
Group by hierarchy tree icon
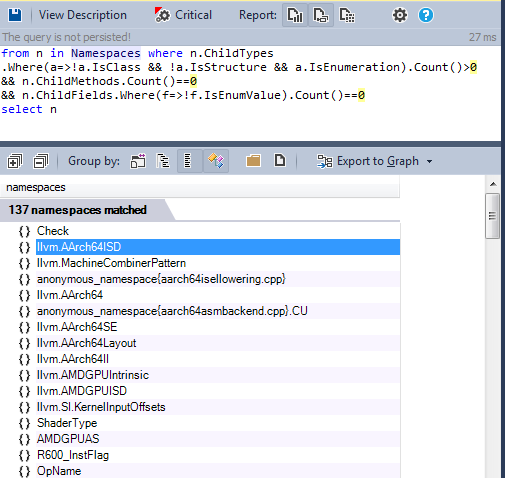163,161
